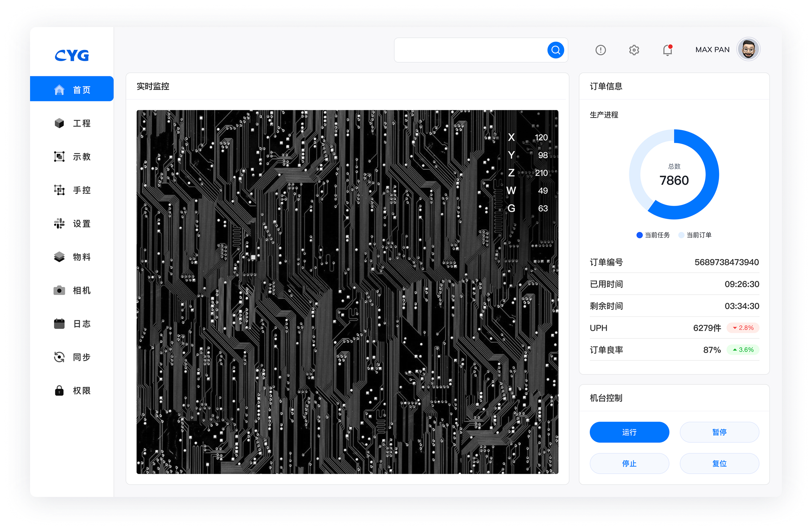This screenshot has width=812, height=530.
Task: Click the 手控 manual control icon
Action: tap(59, 190)
